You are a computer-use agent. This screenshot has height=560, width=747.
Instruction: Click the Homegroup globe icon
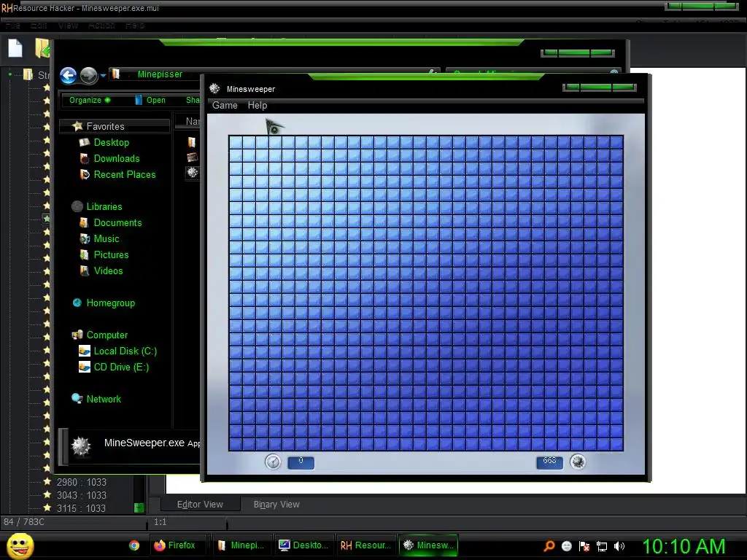pos(77,303)
